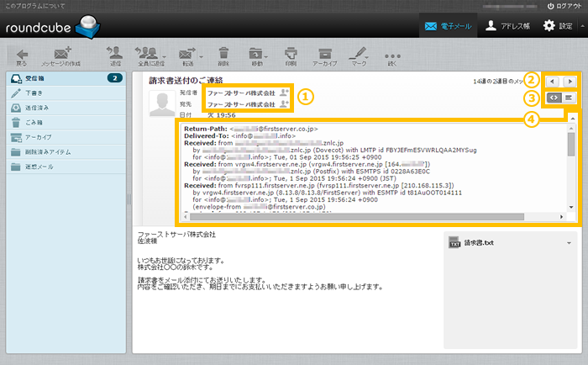
Task: Click the Delete (削除) trash icon in toolbar
Action: [223, 54]
